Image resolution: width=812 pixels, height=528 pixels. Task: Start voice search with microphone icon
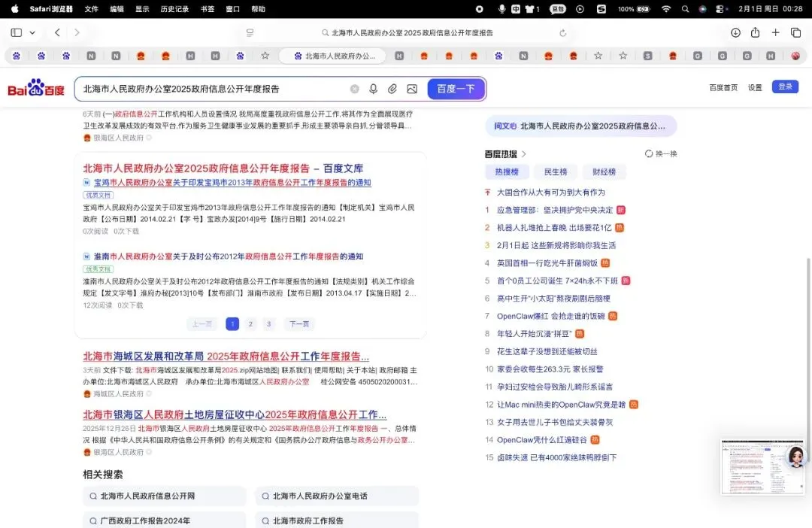(x=373, y=89)
